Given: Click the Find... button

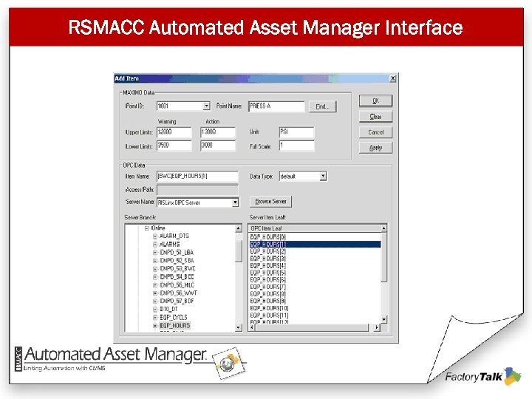Looking at the screenshot, I should [323, 106].
